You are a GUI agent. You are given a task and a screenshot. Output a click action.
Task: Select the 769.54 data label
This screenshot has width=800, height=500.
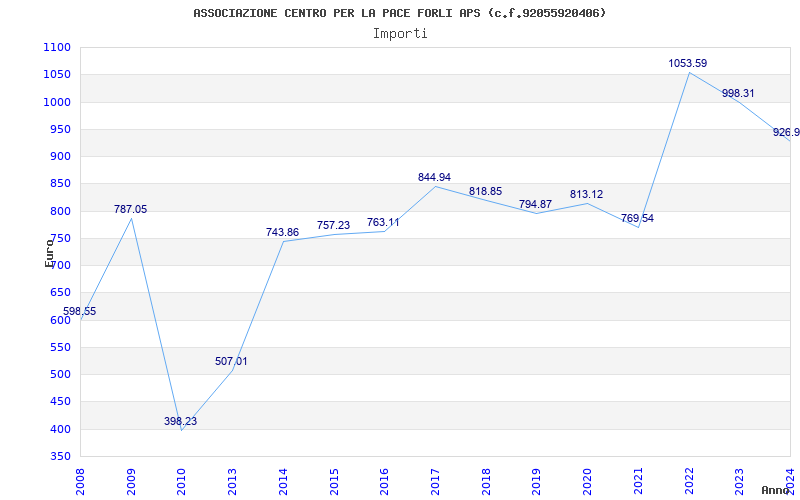tap(637, 218)
